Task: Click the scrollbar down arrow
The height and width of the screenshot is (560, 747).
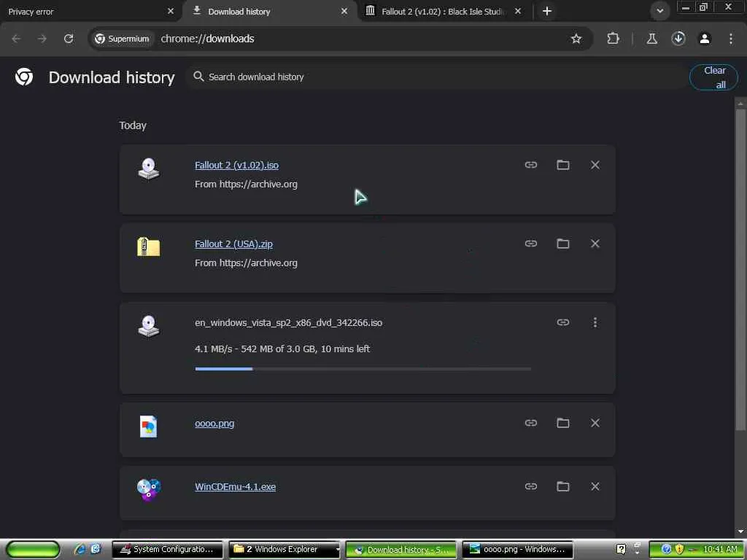Action: (x=740, y=532)
